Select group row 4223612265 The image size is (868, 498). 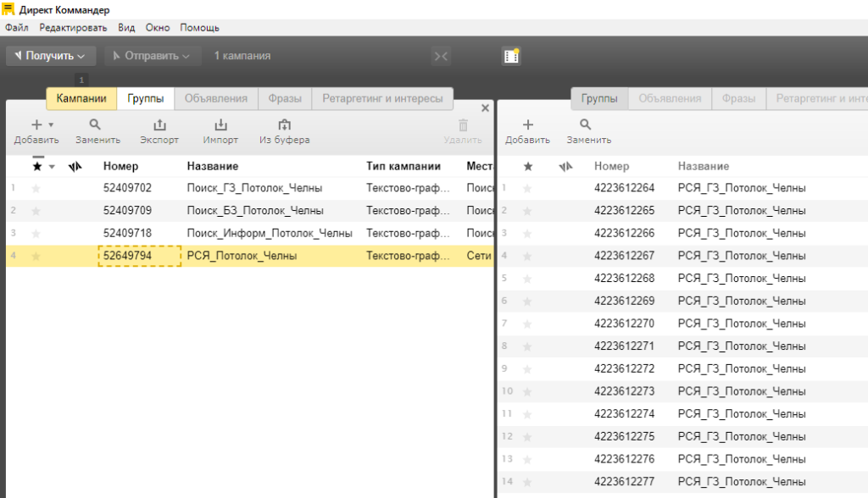[682, 211]
